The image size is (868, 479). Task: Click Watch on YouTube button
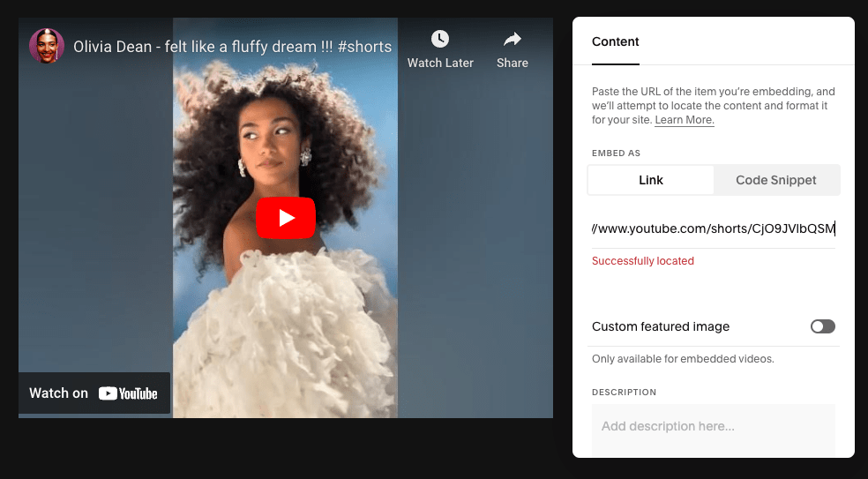pos(94,393)
